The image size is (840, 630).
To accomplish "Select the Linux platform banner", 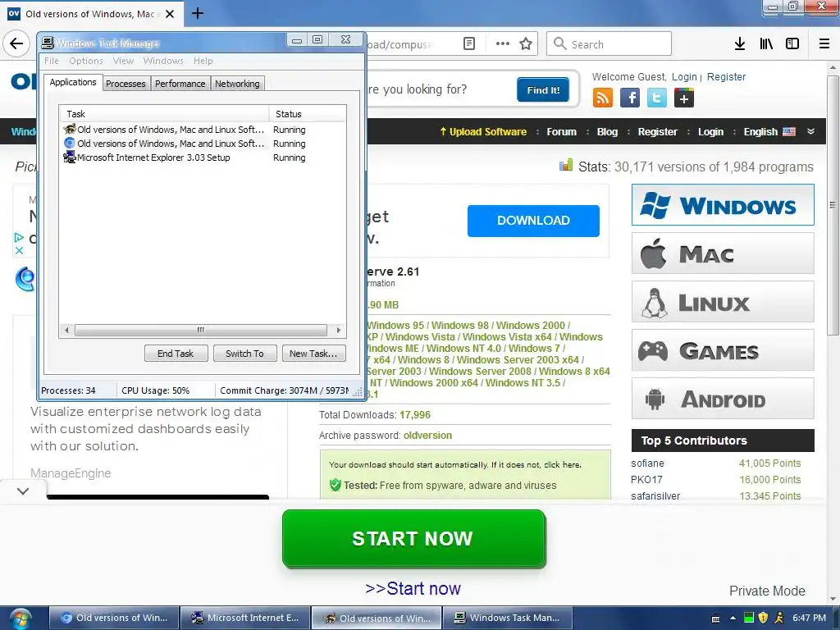I will (x=723, y=302).
